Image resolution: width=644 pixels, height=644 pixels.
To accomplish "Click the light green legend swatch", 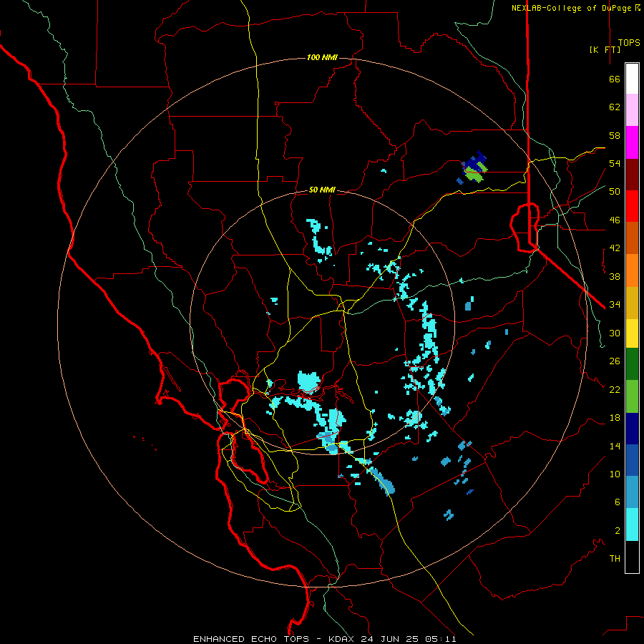I will click(632, 396).
